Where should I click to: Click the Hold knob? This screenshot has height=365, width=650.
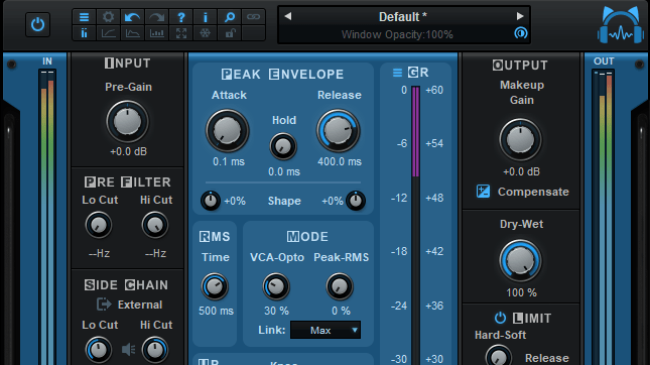(283, 146)
